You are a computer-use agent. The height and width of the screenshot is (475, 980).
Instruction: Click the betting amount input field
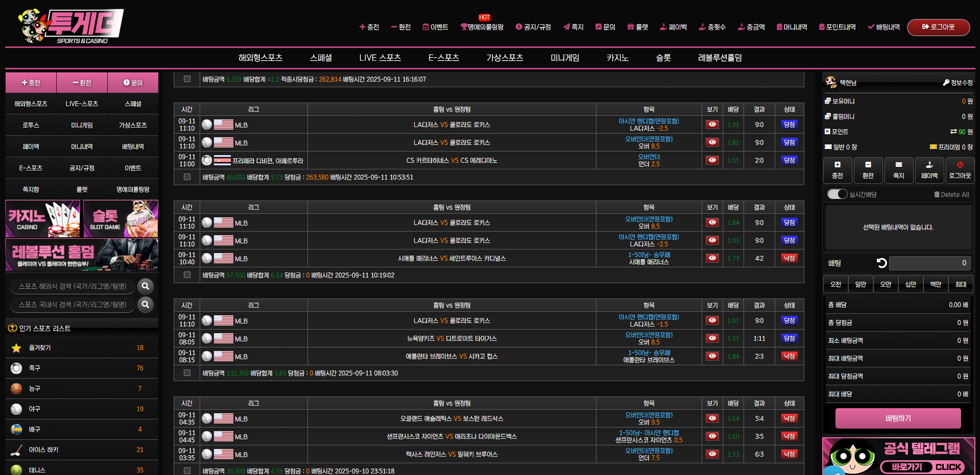[x=929, y=263]
